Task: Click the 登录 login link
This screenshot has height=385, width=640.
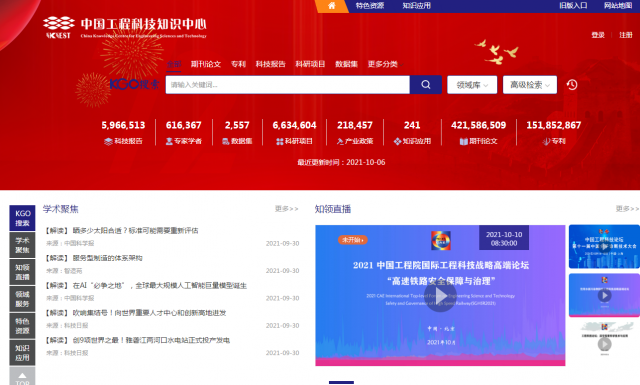Action: coord(598,35)
